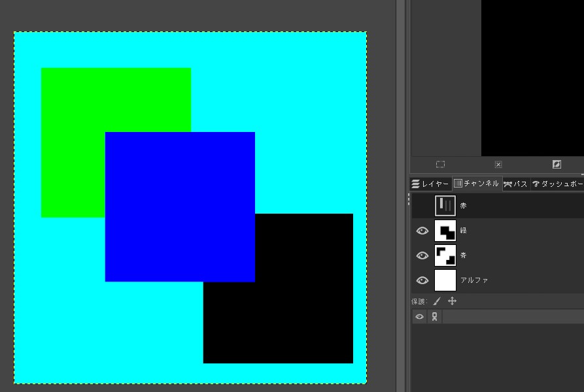
Task: Show the 赤 (red) channel via empty eye slot
Action: [422, 206]
